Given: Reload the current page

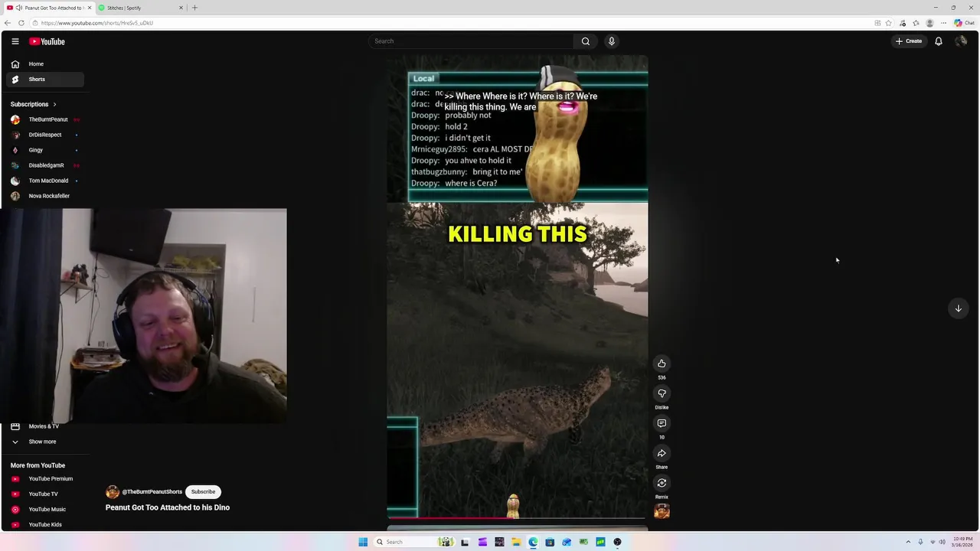Looking at the screenshot, I should pos(21,23).
